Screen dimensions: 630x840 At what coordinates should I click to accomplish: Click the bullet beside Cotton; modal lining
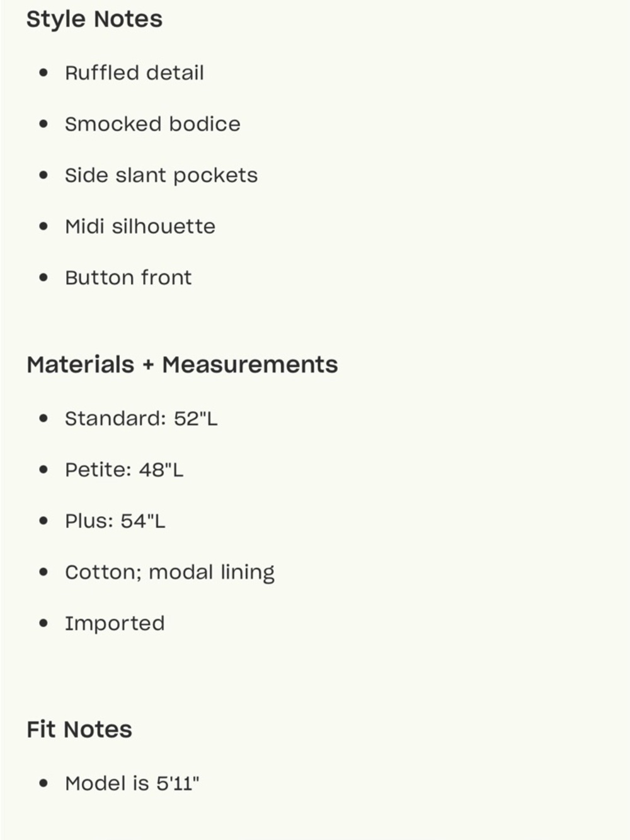(43, 572)
